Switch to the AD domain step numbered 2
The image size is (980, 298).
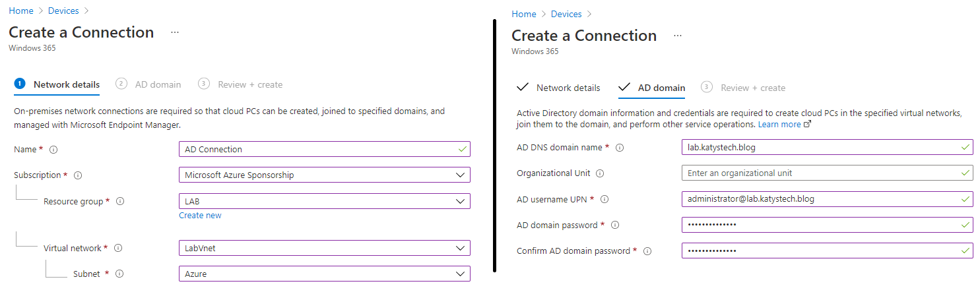148,84
